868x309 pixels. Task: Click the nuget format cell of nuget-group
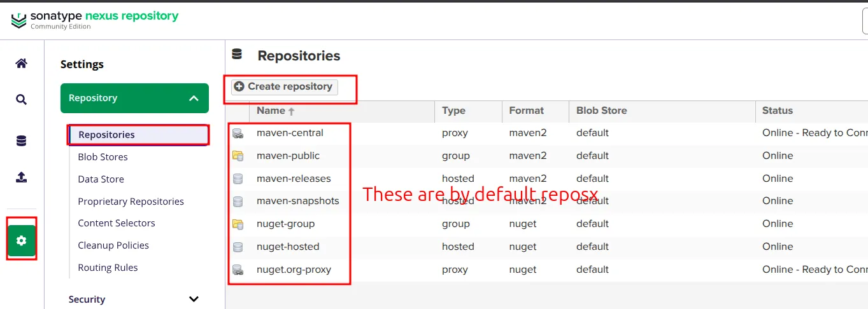[523, 224]
